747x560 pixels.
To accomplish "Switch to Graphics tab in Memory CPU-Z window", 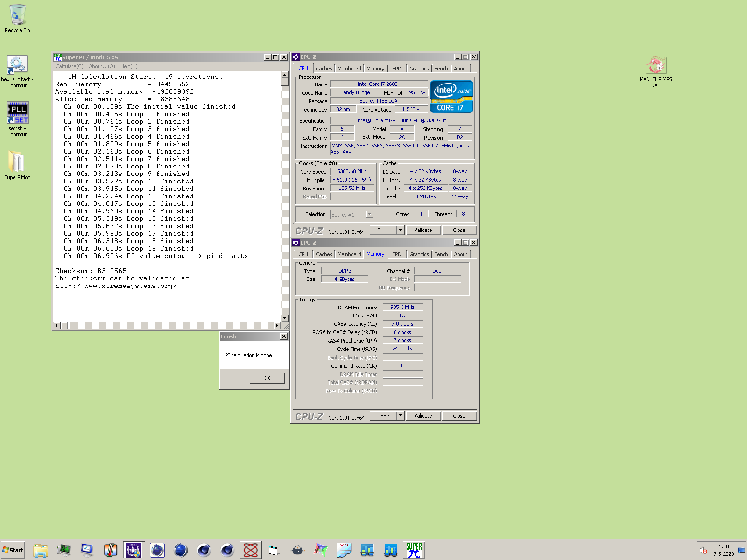I will coord(419,254).
